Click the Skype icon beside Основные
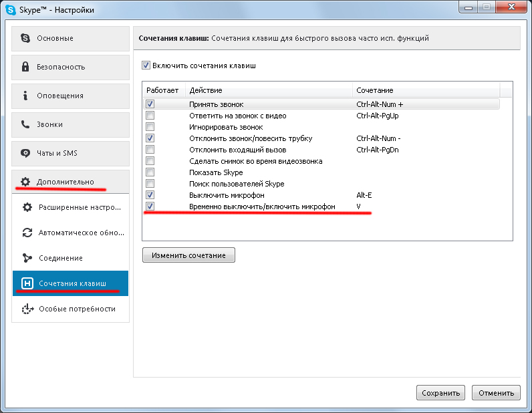The height and width of the screenshot is (413, 532). [25, 38]
